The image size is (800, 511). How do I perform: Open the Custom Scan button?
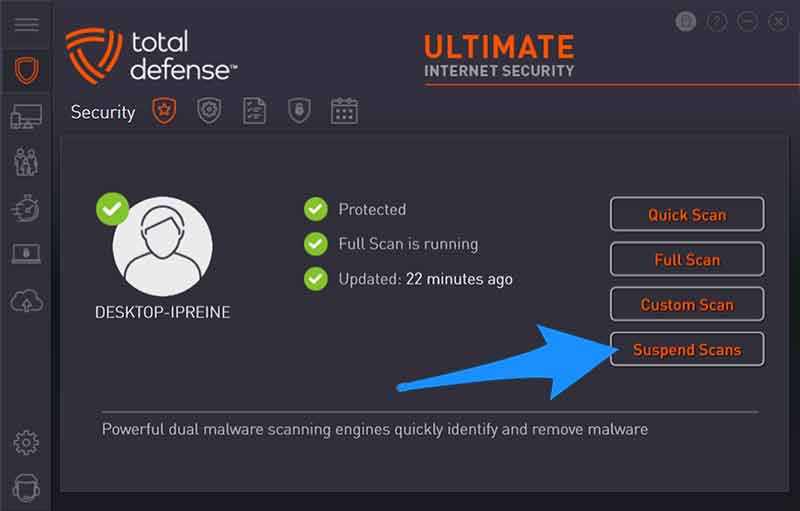coord(687,304)
